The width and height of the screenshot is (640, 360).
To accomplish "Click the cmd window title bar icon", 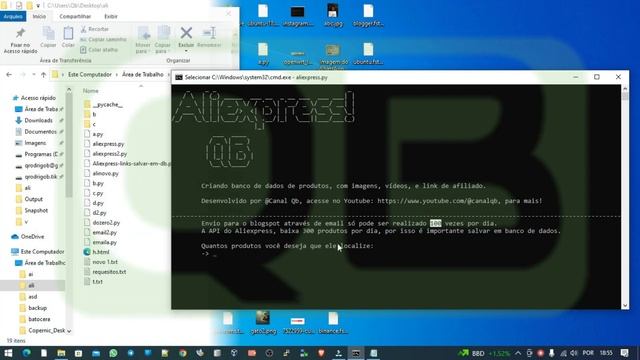I will tap(179, 77).
